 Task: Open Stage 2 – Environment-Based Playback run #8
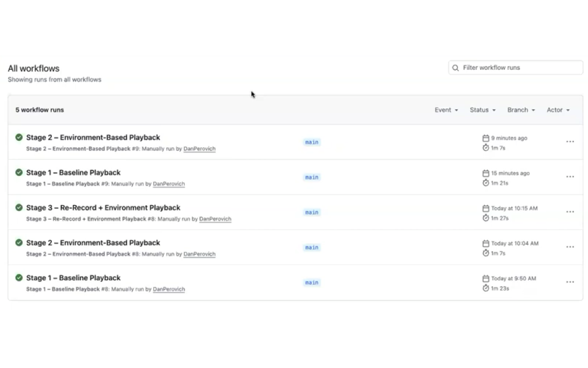(93, 242)
